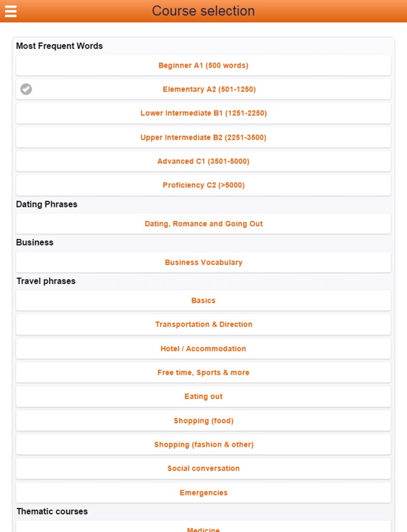Select Lower Intermediate B1 (1251-2250)
This screenshot has height=532, width=407.
203,113
